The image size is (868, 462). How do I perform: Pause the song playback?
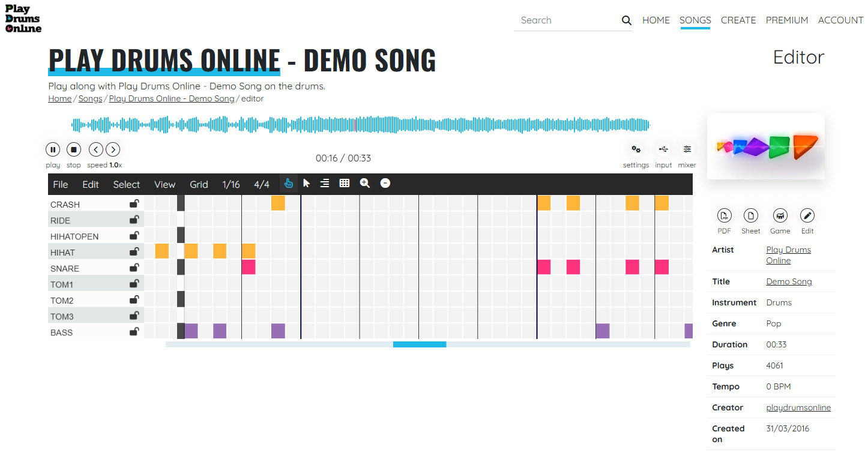point(53,149)
